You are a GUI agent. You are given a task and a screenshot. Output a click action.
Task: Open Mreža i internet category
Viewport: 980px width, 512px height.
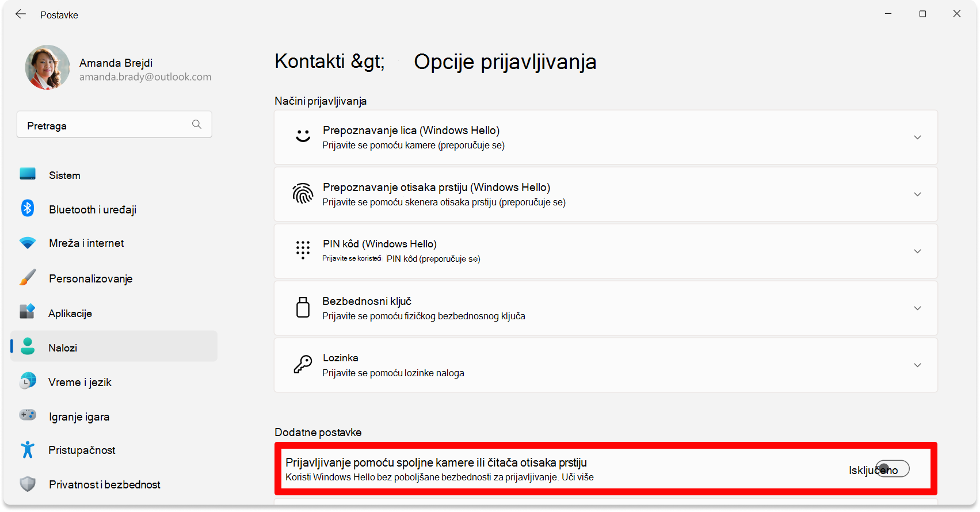coord(114,243)
